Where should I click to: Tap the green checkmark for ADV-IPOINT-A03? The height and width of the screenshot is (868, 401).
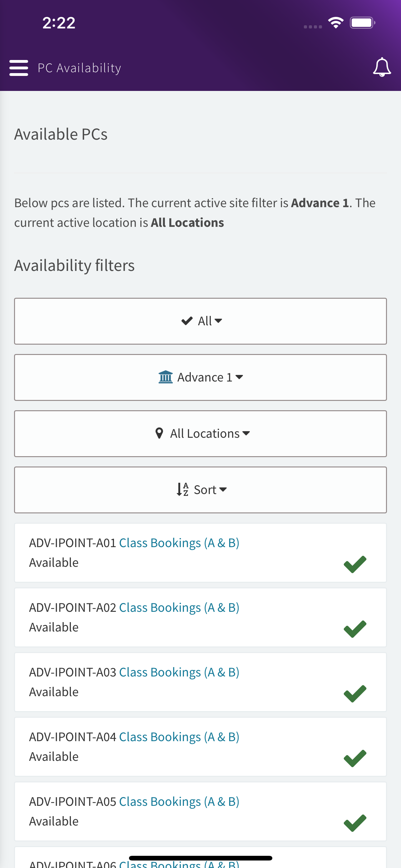tap(355, 693)
